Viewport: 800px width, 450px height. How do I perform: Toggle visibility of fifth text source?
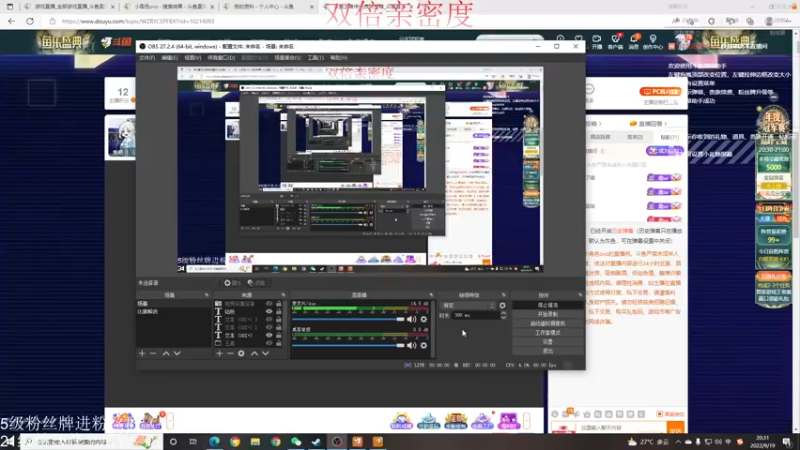(x=269, y=335)
